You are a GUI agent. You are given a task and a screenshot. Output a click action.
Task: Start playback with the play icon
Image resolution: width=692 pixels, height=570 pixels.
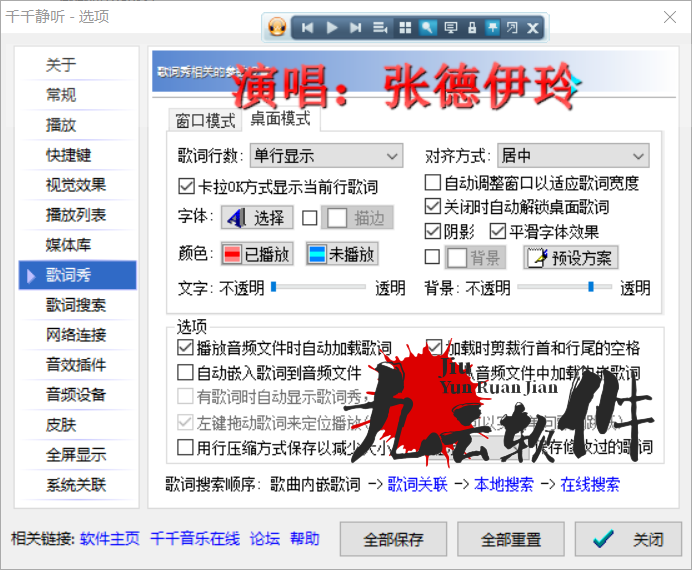332,28
